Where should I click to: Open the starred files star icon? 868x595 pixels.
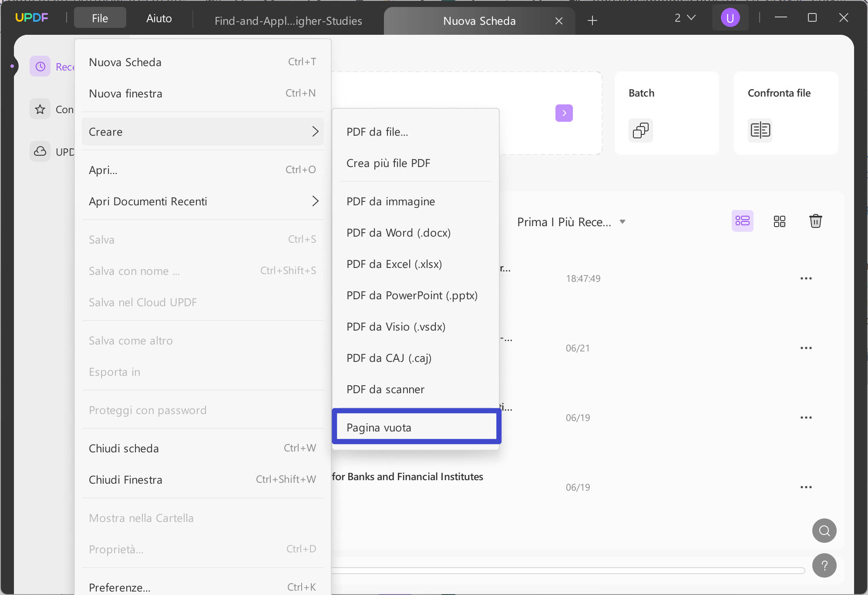click(40, 109)
